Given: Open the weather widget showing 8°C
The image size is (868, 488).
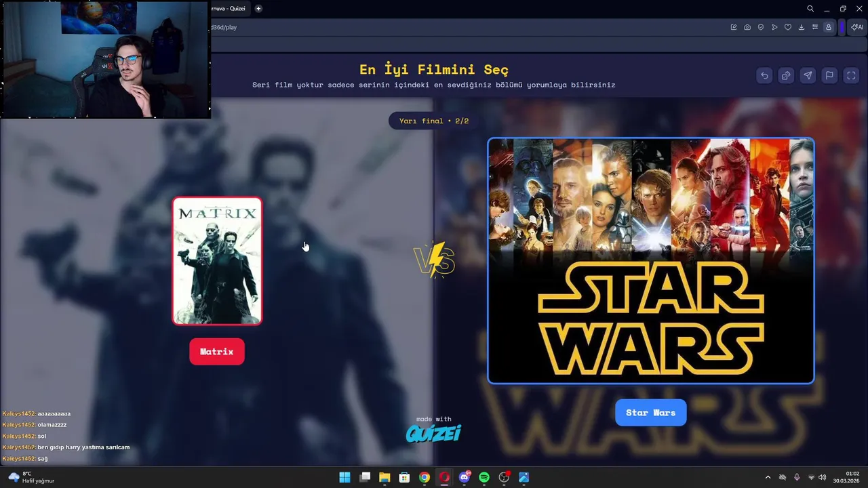Looking at the screenshot, I should (x=31, y=477).
